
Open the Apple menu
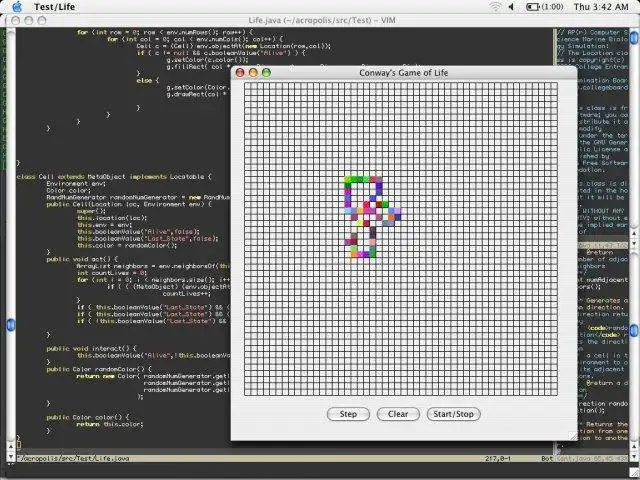click(17, 7)
